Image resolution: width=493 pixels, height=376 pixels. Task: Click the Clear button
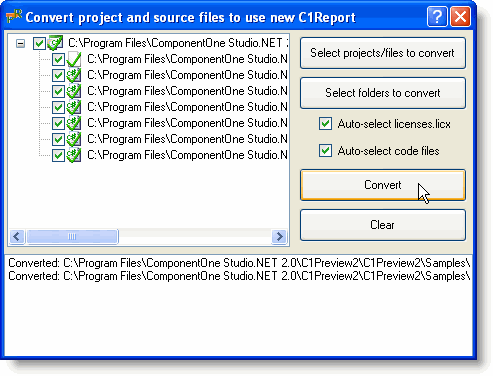(x=383, y=225)
